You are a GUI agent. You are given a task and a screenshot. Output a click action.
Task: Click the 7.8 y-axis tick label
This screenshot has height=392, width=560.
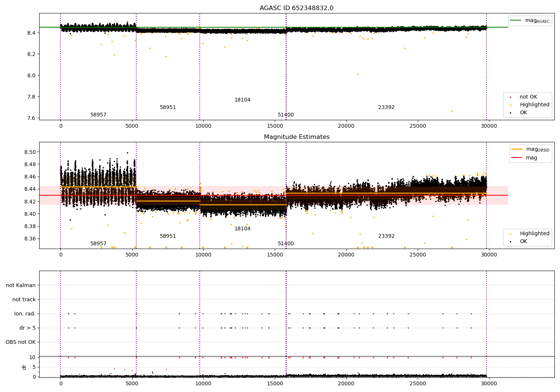pos(32,97)
